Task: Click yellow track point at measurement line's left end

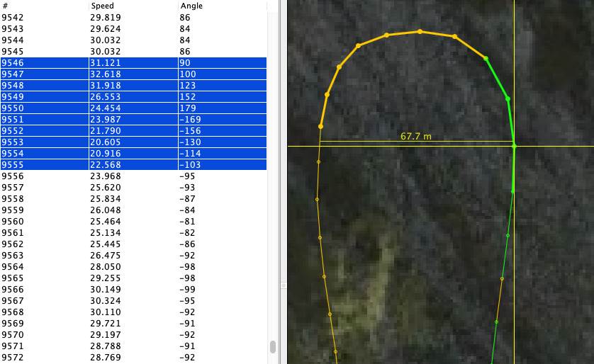Action: click(x=320, y=127)
